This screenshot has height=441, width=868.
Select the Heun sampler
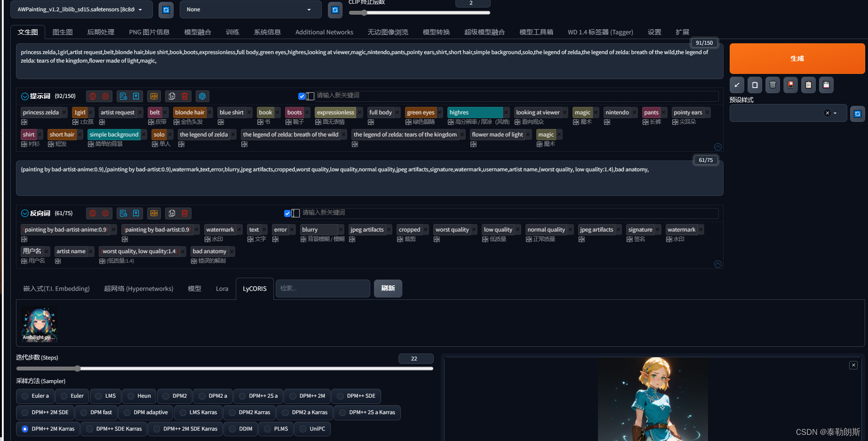tap(139, 396)
